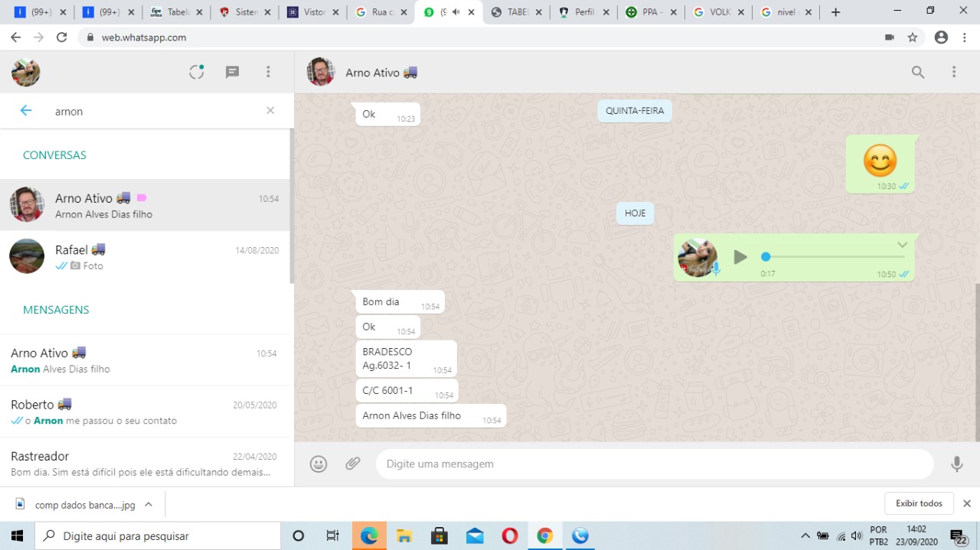Open Opera from the Windows taskbar
980x550 pixels.
tap(510, 535)
